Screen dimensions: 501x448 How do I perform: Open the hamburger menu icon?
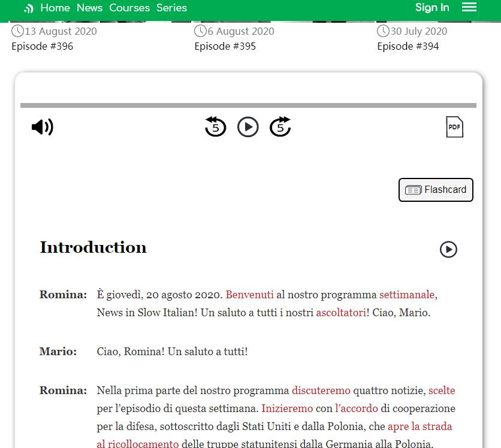469,7
